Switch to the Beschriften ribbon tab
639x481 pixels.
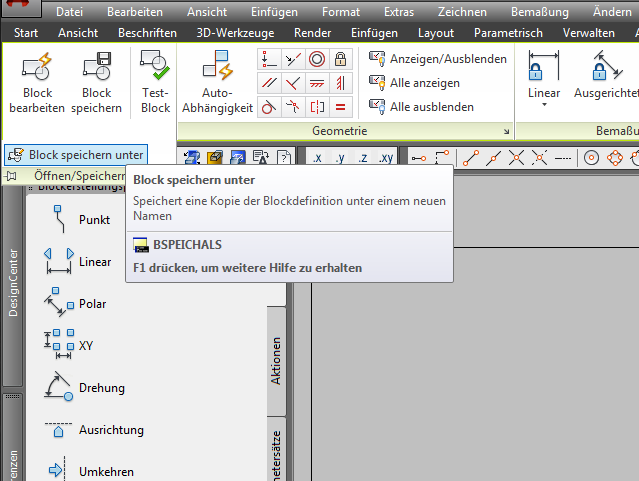tap(147, 33)
